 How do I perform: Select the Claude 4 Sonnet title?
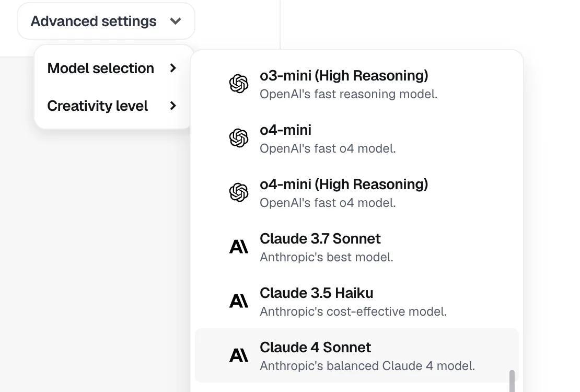pos(315,348)
